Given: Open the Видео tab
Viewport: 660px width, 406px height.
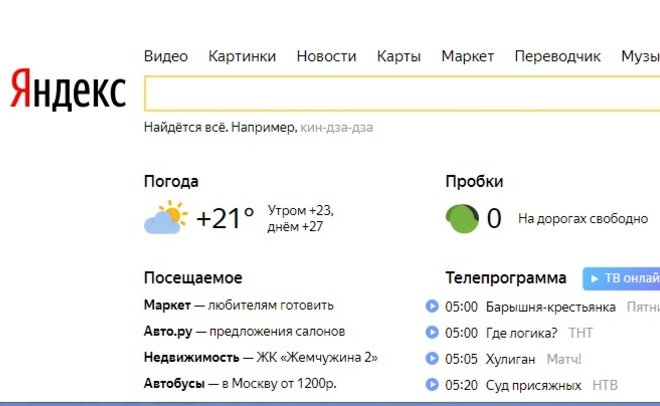Looking at the screenshot, I should tap(166, 56).
